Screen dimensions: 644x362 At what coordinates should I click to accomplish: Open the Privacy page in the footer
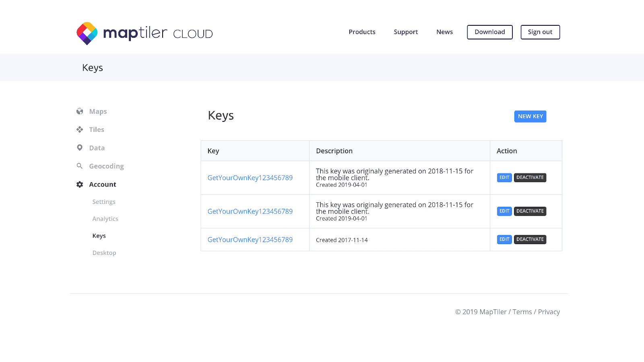tap(549, 312)
